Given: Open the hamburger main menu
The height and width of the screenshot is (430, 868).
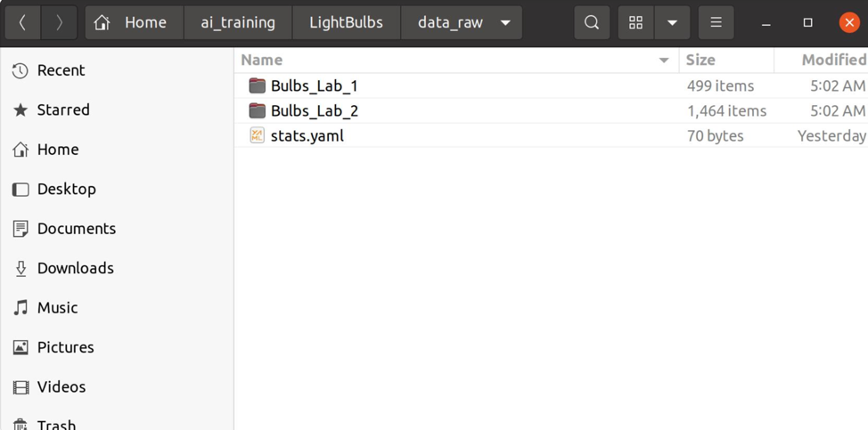Looking at the screenshot, I should click(x=716, y=23).
